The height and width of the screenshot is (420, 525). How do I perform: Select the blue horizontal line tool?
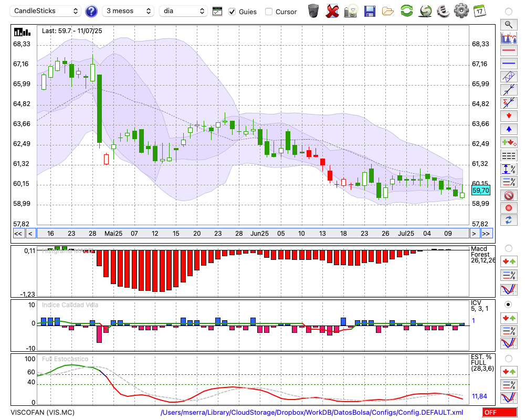tap(509, 63)
